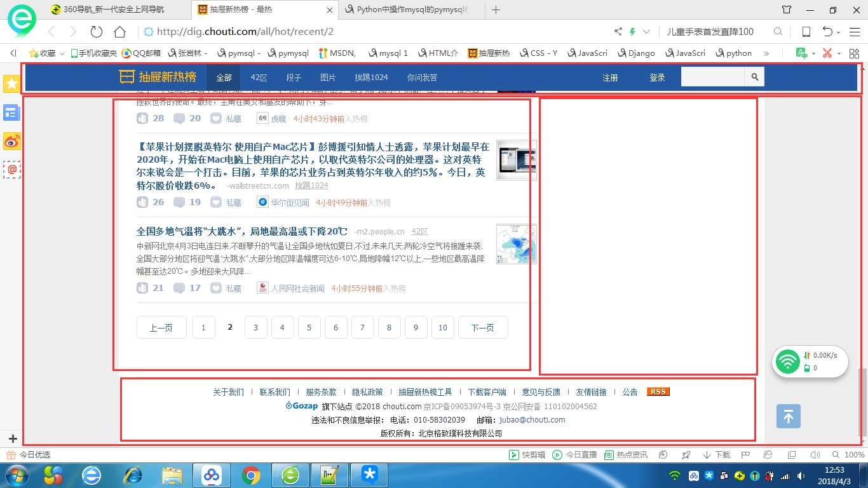Launch Chrome from the Windows taskbar
Screen dimensions: 868x488
251,475
